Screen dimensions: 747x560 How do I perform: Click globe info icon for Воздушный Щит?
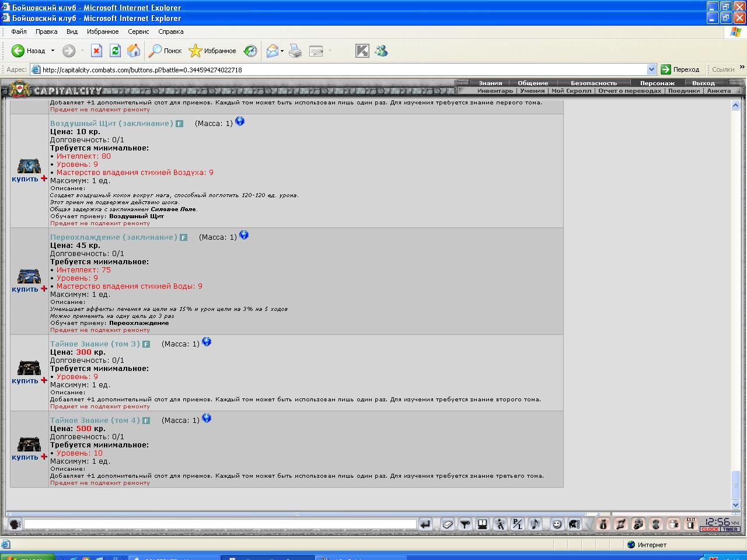(240, 121)
